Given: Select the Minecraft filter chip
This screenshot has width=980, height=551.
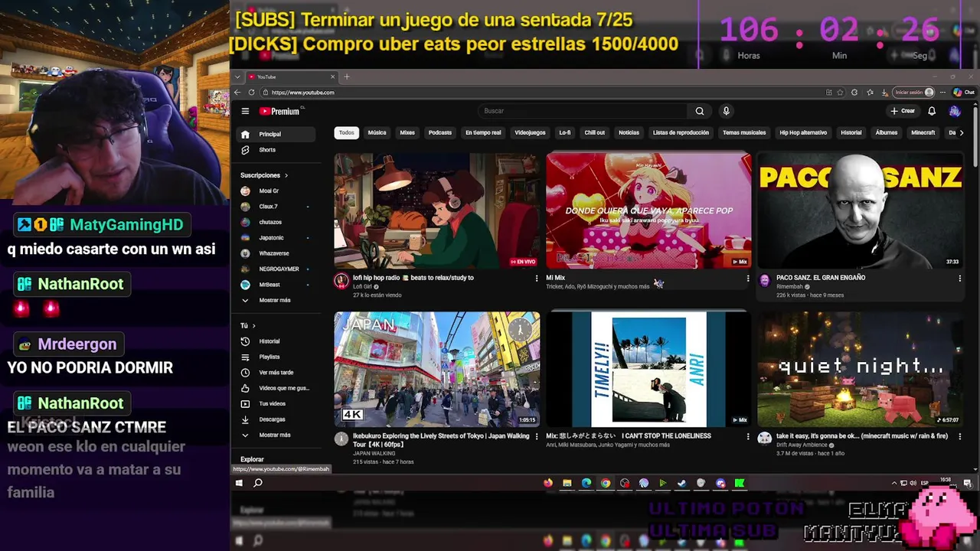Looking at the screenshot, I should (x=923, y=132).
